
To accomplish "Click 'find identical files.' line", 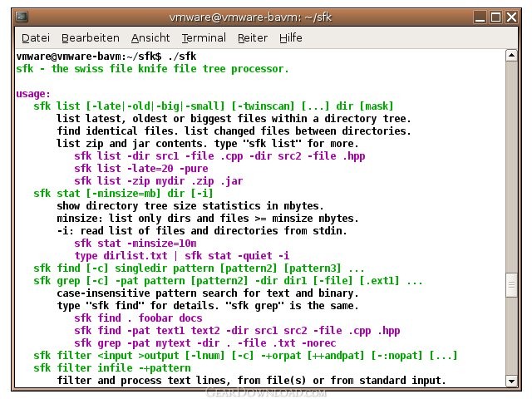I will pyautogui.click(x=234, y=131).
